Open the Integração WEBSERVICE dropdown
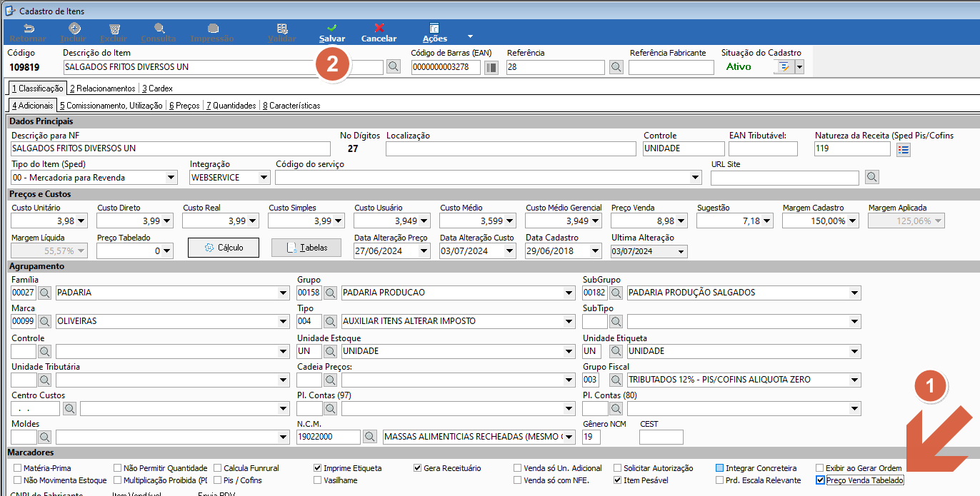The height and width of the screenshot is (496, 980). click(x=264, y=178)
